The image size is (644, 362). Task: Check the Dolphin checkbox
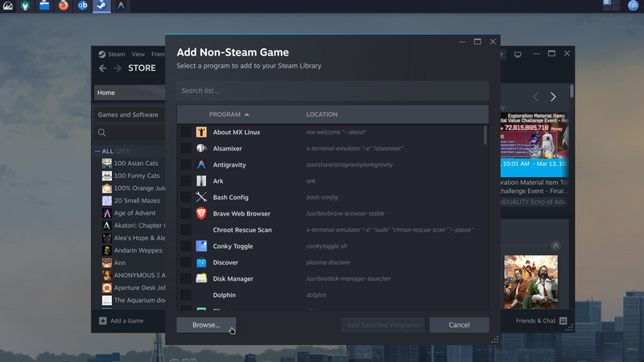tap(186, 294)
